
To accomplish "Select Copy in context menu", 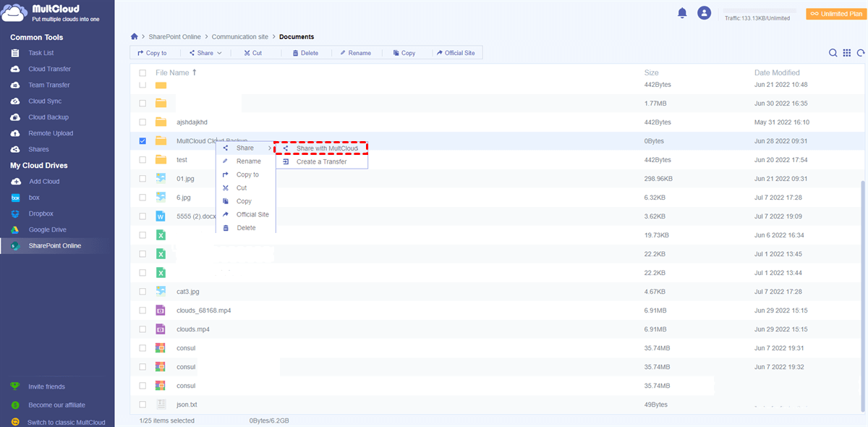I will [x=246, y=201].
